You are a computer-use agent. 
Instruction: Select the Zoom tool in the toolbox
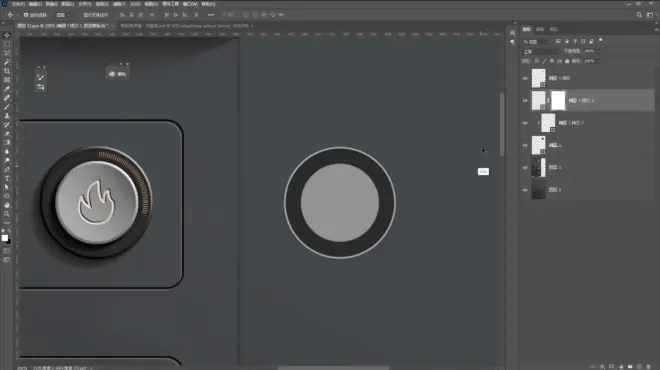[7, 214]
